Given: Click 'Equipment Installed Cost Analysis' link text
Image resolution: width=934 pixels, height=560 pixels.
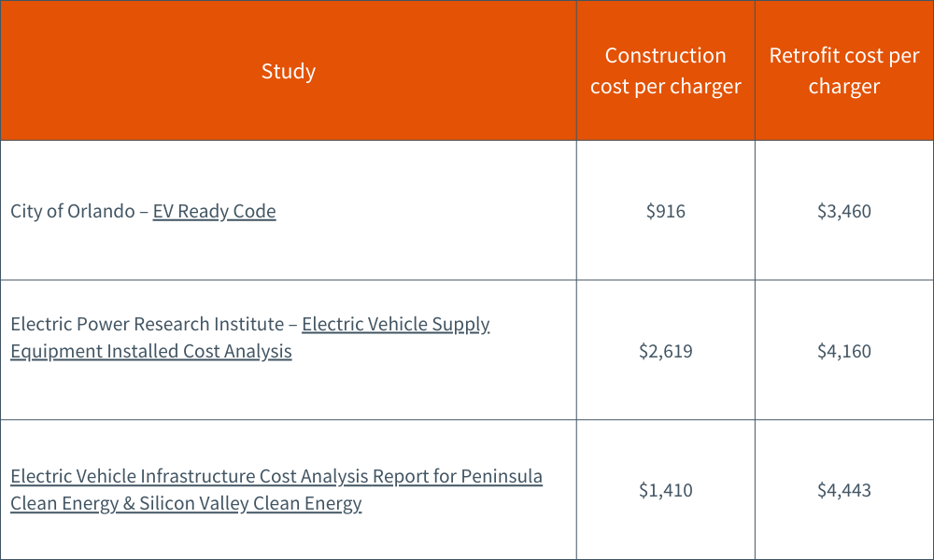Looking at the screenshot, I should tap(151, 352).
